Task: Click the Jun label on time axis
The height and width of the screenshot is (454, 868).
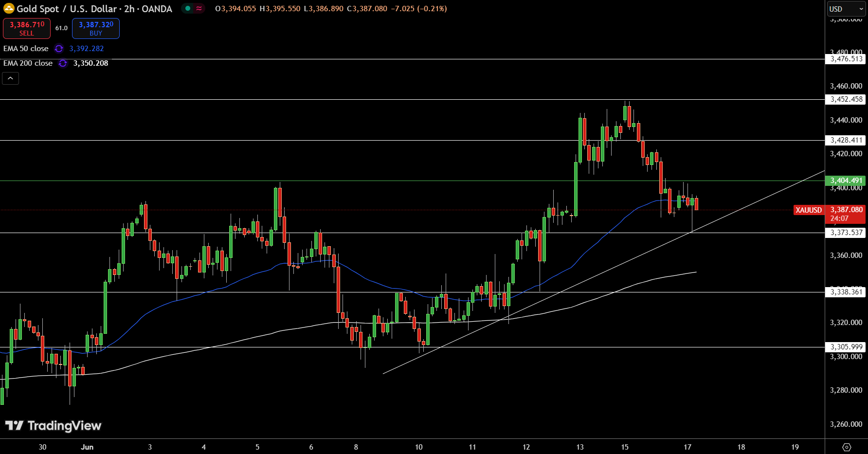Action: coord(87,447)
